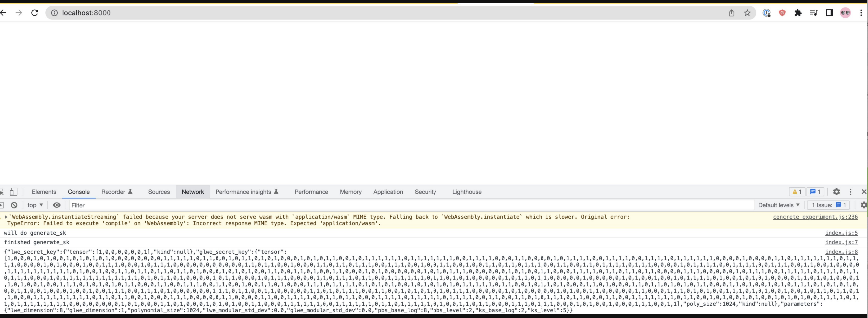Create a live expression with eye icon

57,205
